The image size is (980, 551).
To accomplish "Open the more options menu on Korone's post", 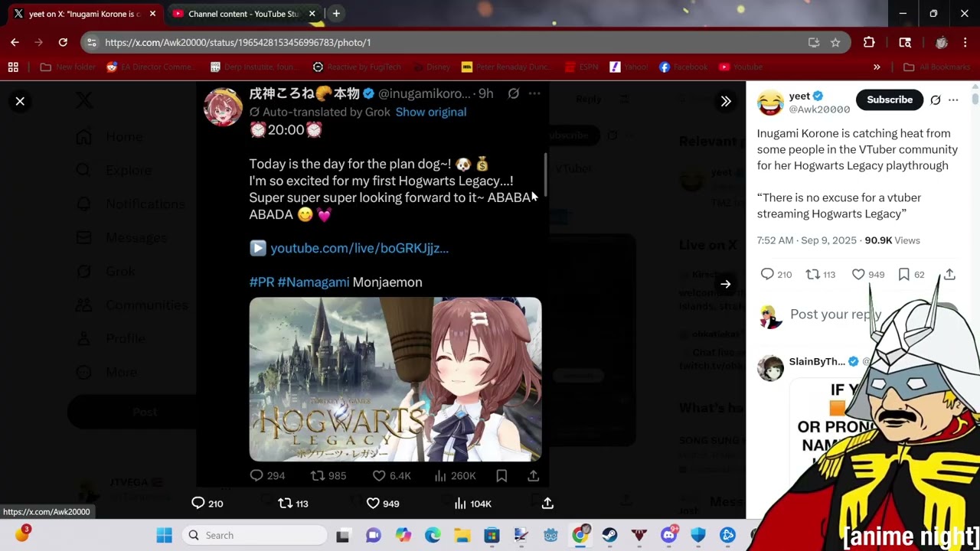I will point(534,93).
